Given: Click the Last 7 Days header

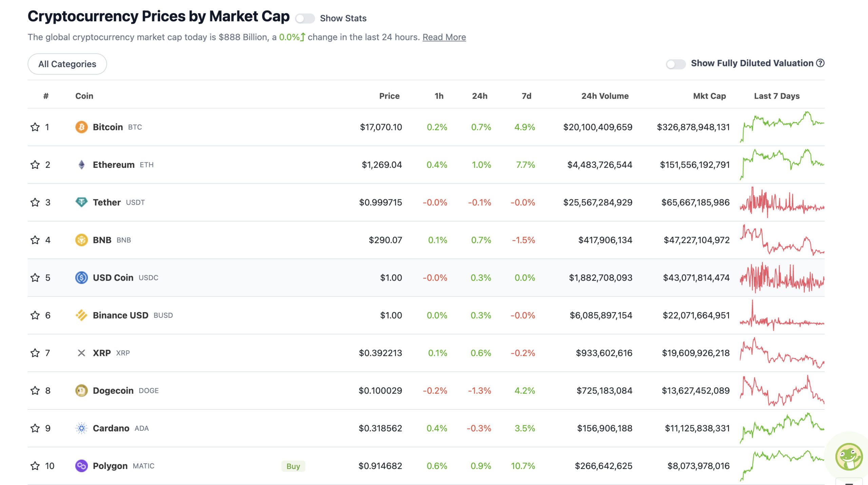Looking at the screenshot, I should coord(777,96).
